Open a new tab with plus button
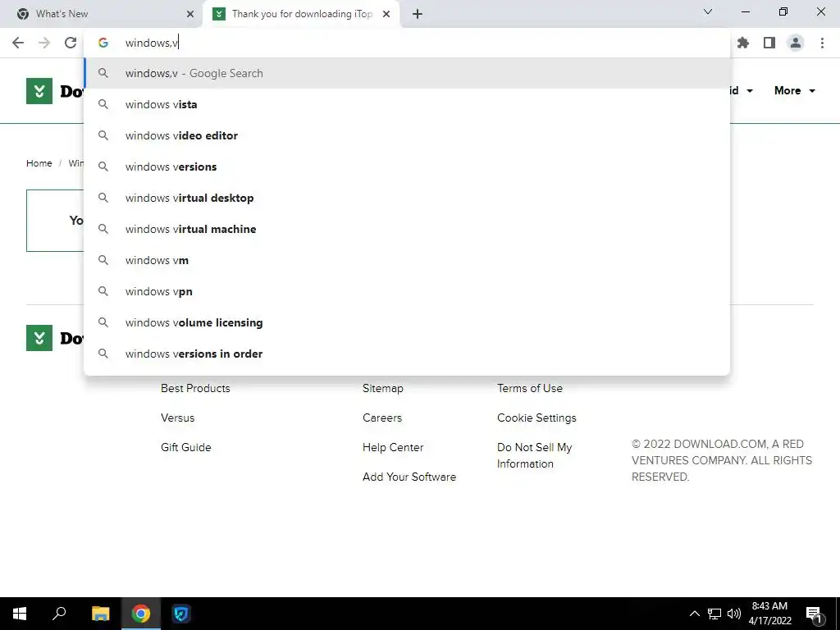The image size is (840, 630). tap(418, 14)
